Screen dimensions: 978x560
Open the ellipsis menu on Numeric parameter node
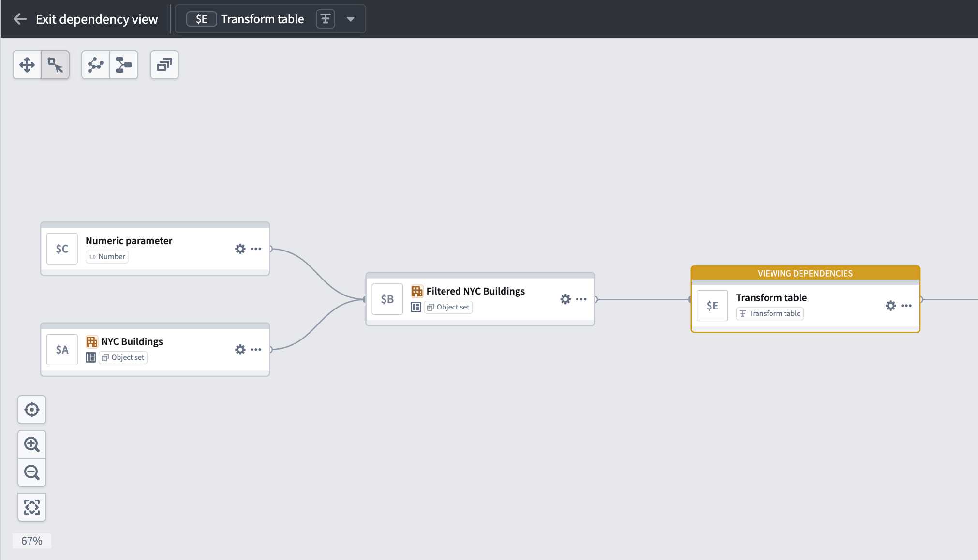tap(256, 249)
